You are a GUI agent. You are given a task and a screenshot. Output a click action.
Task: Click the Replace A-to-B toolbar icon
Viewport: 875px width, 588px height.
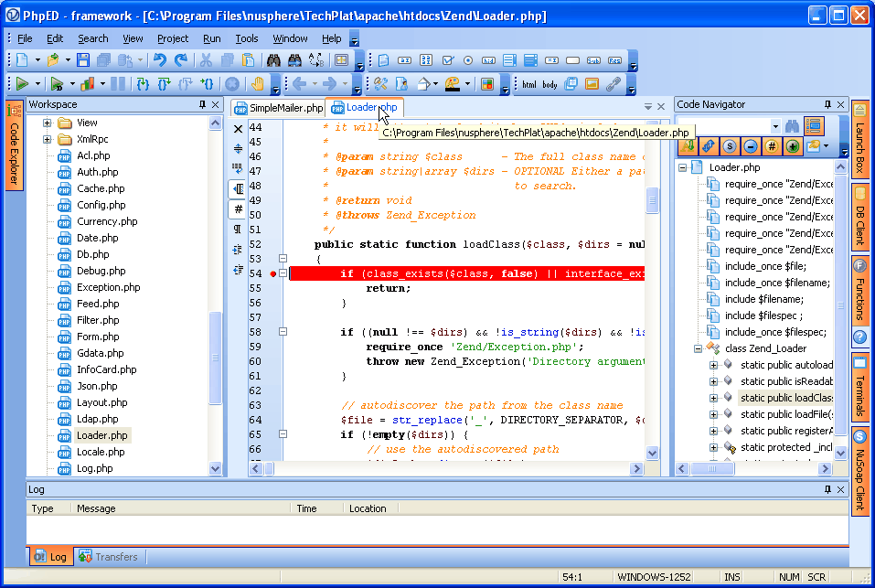point(316,60)
